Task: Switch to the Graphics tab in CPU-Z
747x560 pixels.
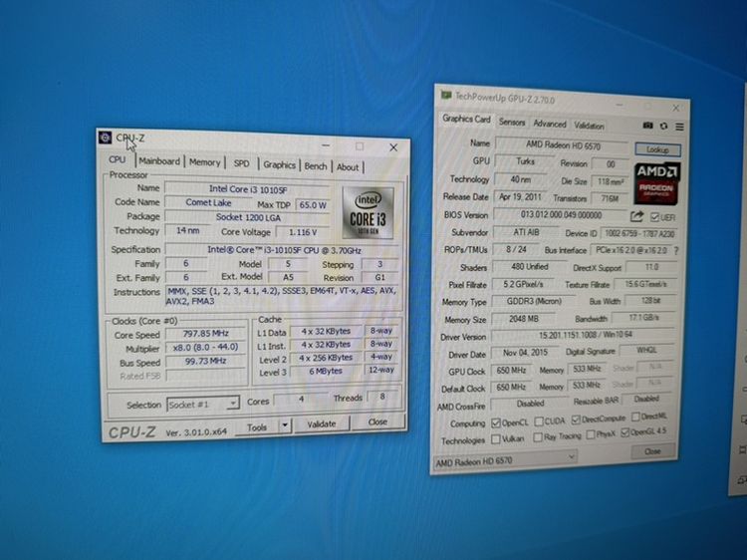Action: pos(280,164)
